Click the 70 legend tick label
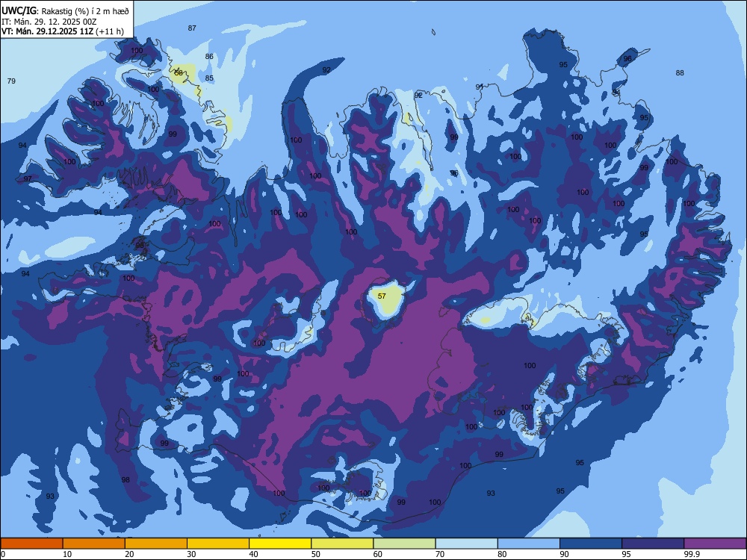Screen dimensions: 747x560 [x=440, y=554]
